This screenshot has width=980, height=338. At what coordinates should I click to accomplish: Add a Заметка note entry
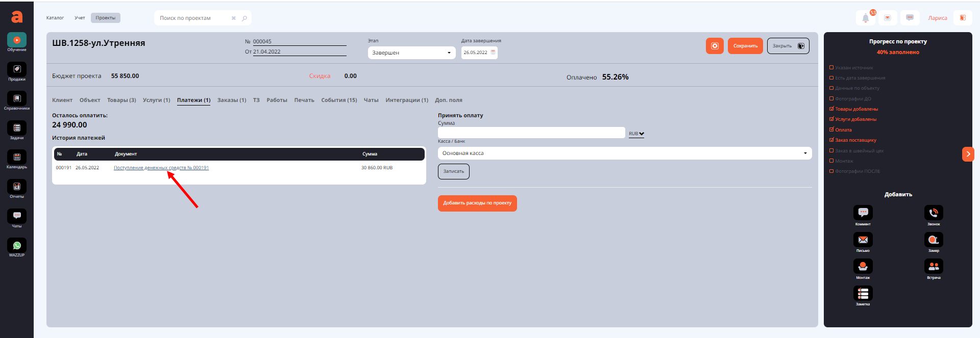863,293
